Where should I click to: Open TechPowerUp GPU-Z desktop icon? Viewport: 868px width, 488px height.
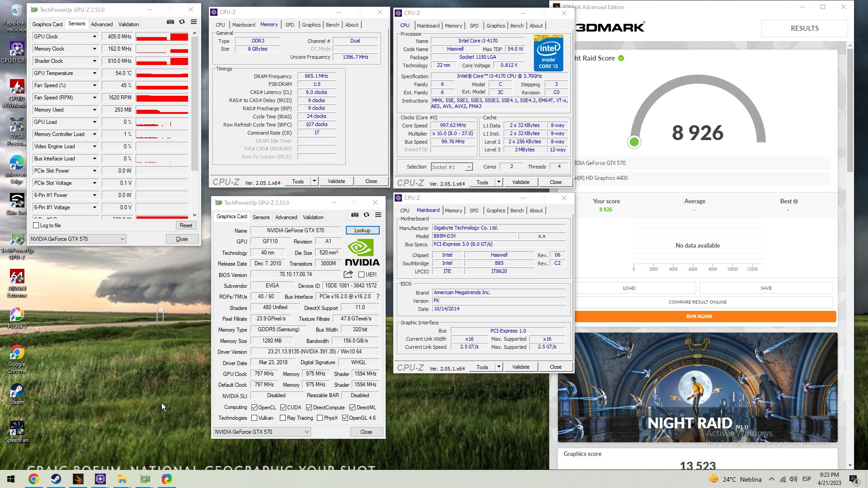[17, 246]
